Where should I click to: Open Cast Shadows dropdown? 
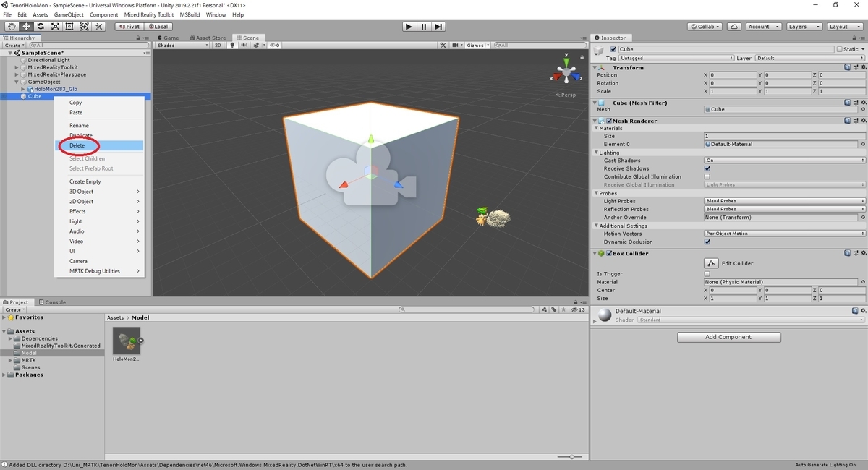point(785,161)
